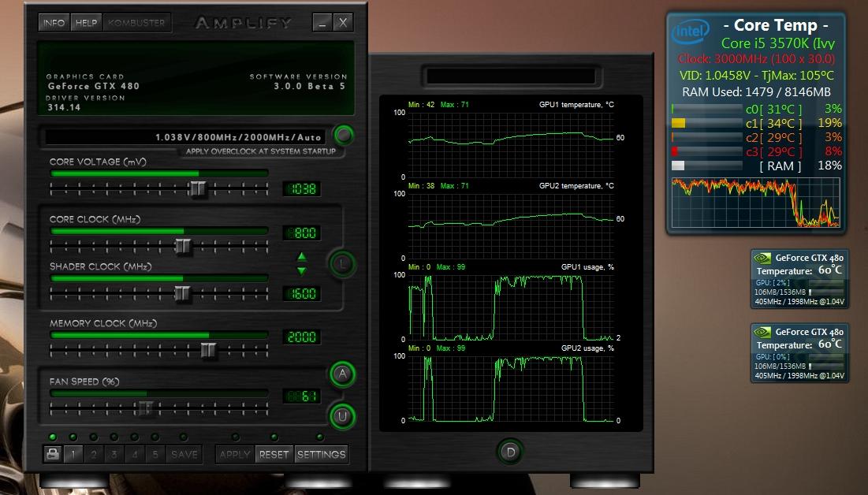Click the Core Temp load history graph

[x=755, y=203]
